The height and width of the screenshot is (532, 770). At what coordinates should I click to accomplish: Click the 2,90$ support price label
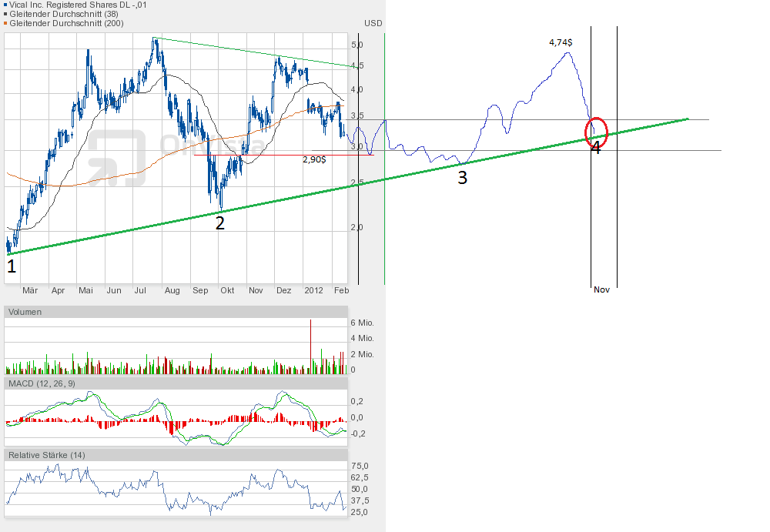tap(314, 159)
